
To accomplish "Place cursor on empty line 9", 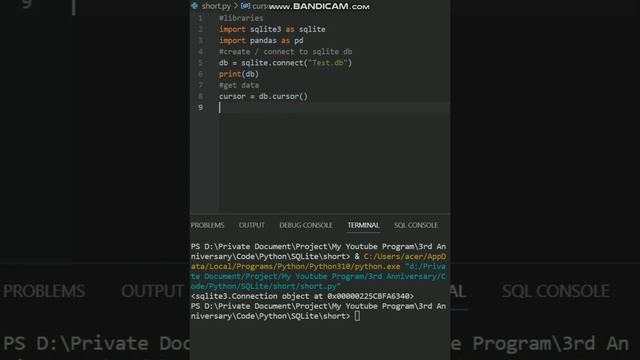I will point(334,107).
